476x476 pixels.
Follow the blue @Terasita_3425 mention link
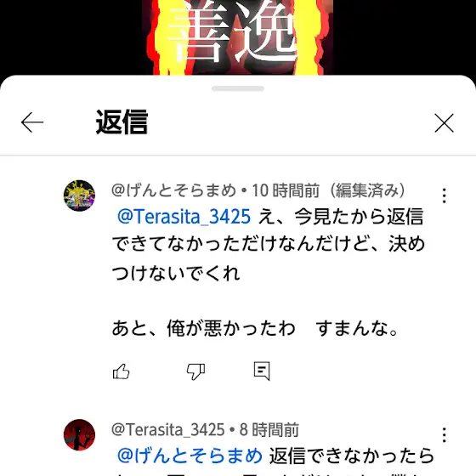tap(184, 217)
